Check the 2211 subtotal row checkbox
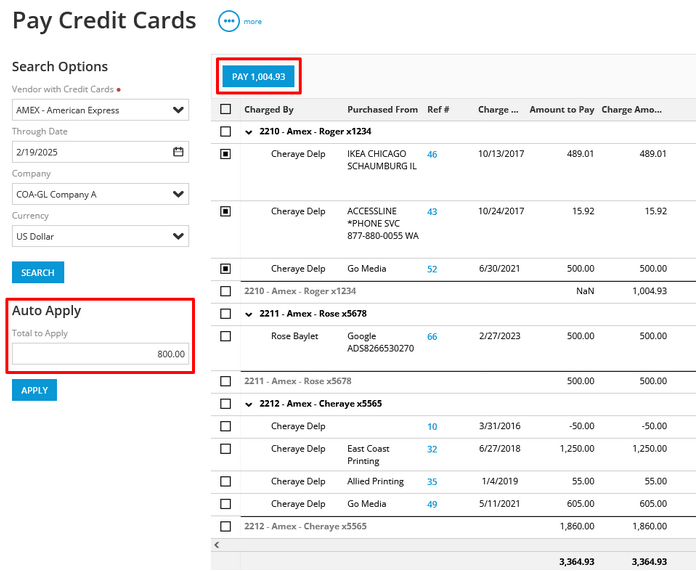 pos(226,381)
